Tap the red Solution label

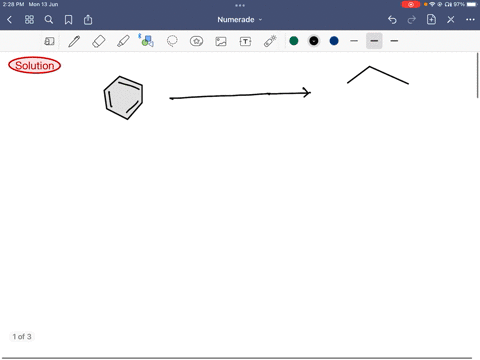[35, 65]
